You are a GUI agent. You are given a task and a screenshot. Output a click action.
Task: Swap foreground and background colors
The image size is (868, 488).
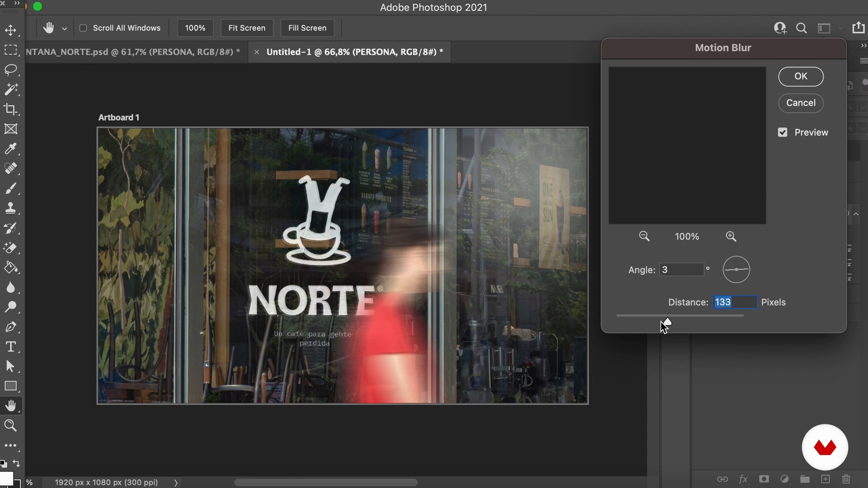coord(17,464)
